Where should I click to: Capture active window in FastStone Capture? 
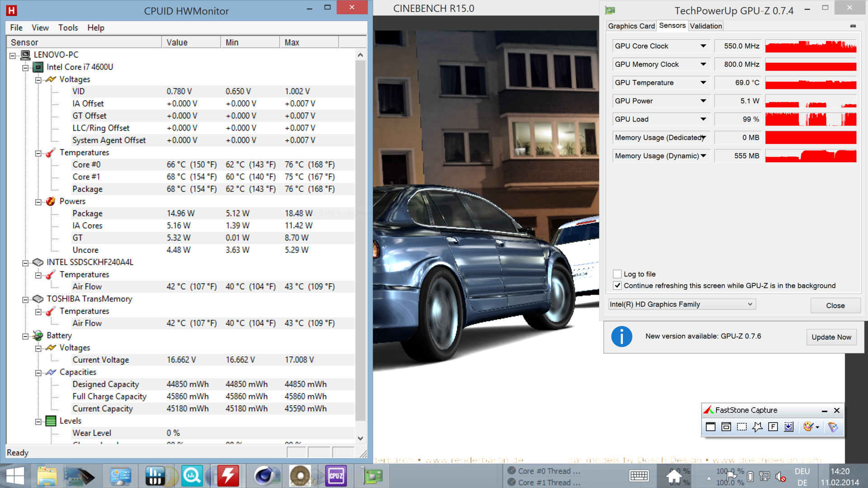(711, 427)
